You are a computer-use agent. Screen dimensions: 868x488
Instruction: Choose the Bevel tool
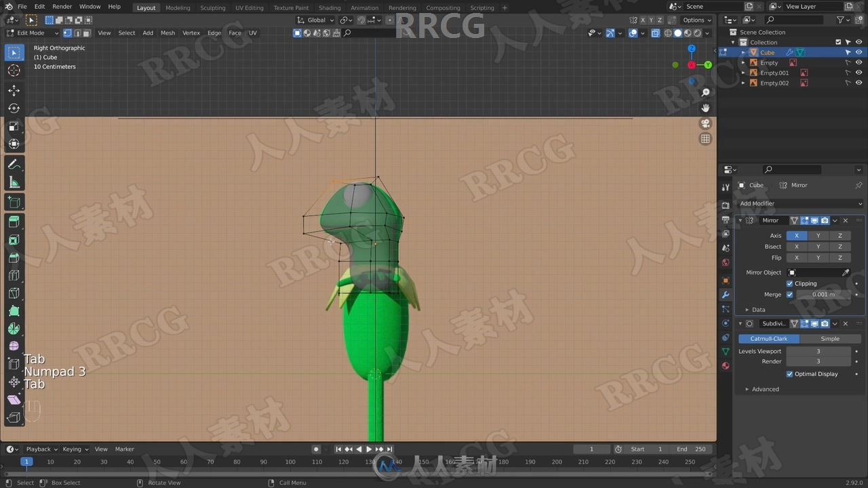pos(14,258)
